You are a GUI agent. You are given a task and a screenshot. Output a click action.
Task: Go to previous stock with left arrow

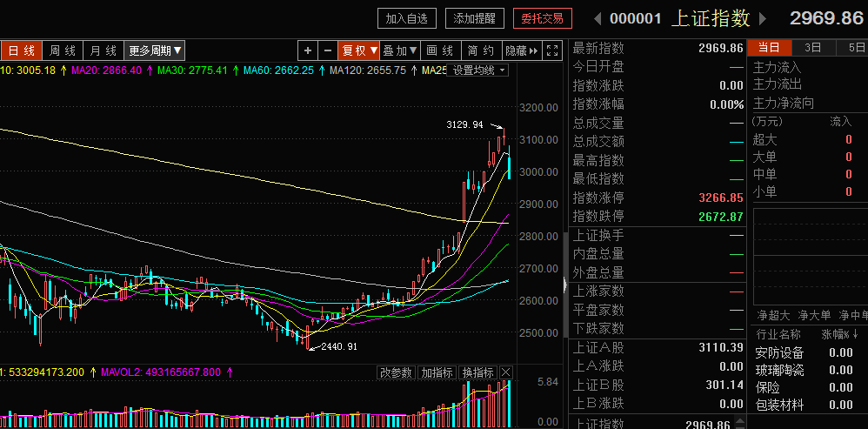pyautogui.click(x=598, y=19)
